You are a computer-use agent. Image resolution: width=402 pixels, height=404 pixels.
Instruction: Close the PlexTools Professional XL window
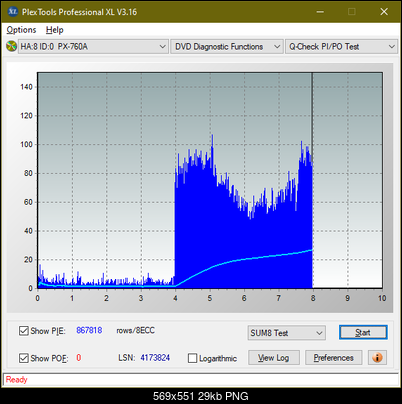(x=384, y=12)
